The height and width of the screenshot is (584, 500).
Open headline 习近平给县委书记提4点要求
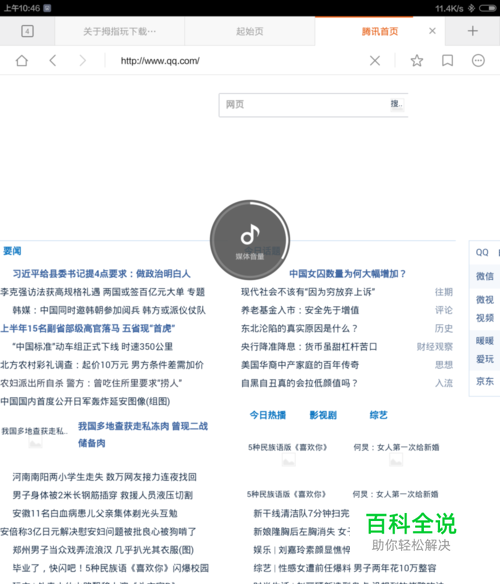[x=101, y=274]
